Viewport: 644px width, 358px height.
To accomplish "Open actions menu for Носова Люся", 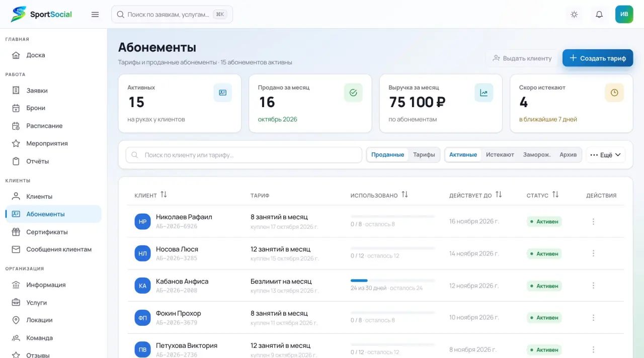I will pyautogui.click(x=593, y=253).
